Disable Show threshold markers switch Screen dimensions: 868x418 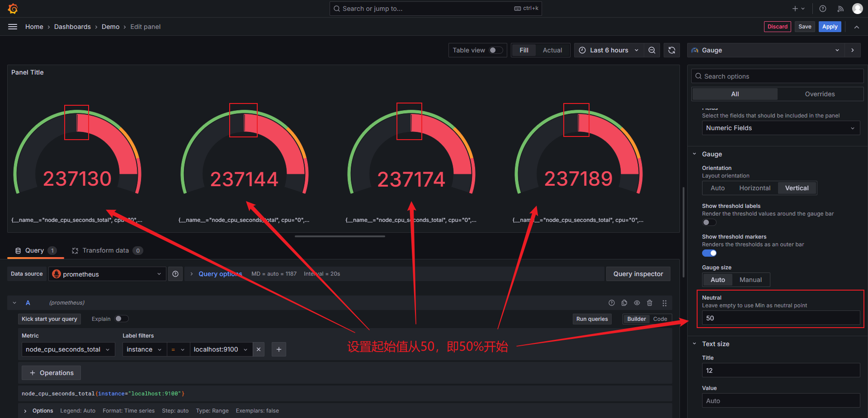(x=709, y=253)
